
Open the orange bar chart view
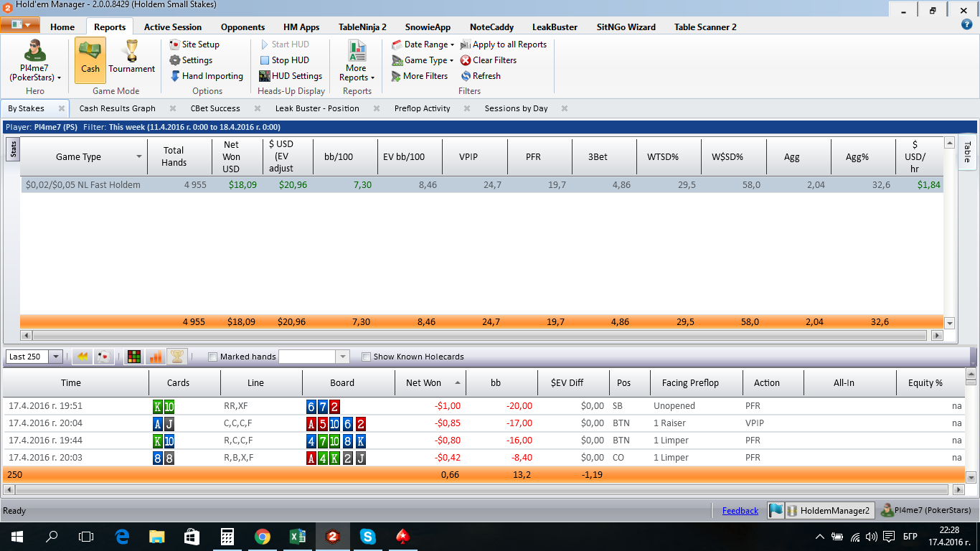(155, 357)
